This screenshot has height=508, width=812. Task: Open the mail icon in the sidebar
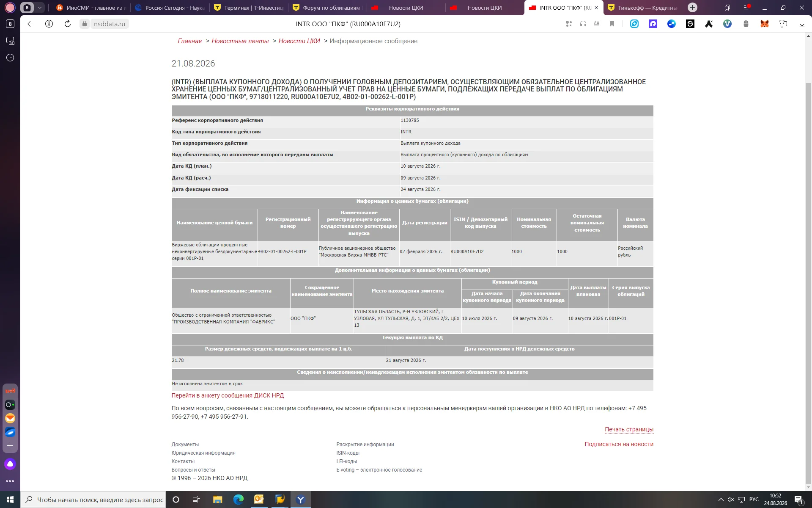pyautogui.click(x=10, y=418)
